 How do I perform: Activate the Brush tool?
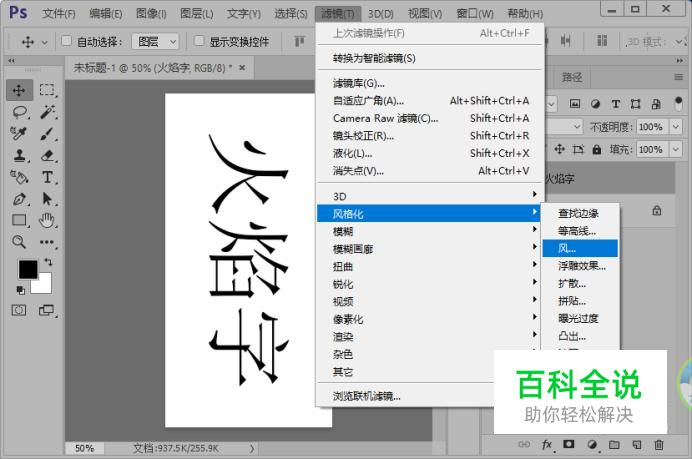click(x=47, y=133)
